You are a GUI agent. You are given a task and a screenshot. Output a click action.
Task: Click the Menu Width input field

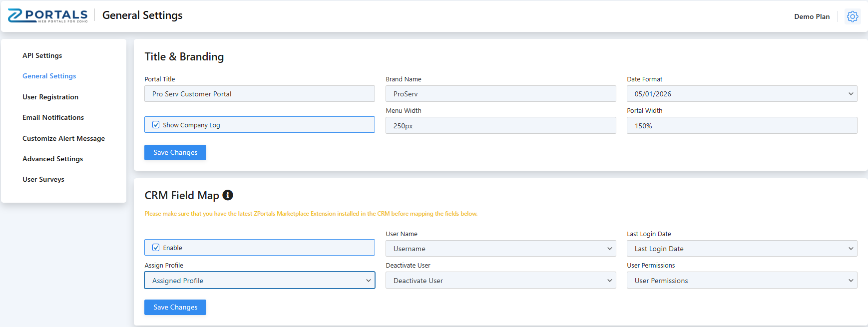click(x=500, y=126)
